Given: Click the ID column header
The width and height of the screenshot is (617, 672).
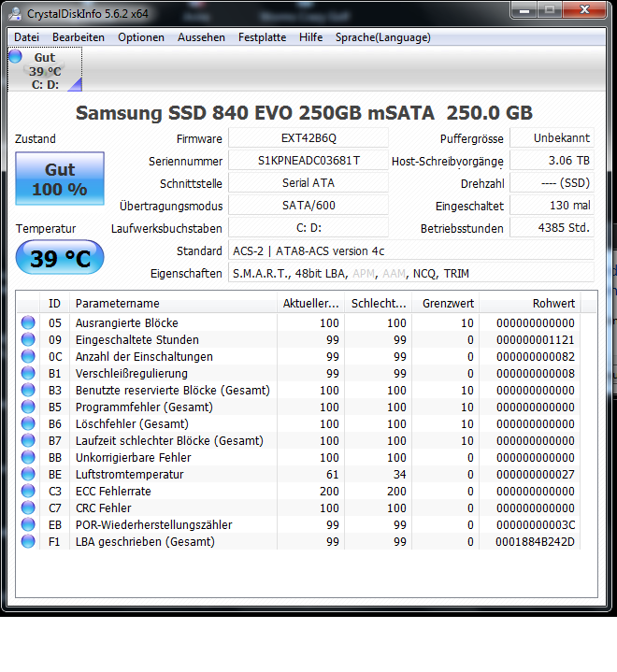Looking at the screenshot, I should (x=54, y=304).
